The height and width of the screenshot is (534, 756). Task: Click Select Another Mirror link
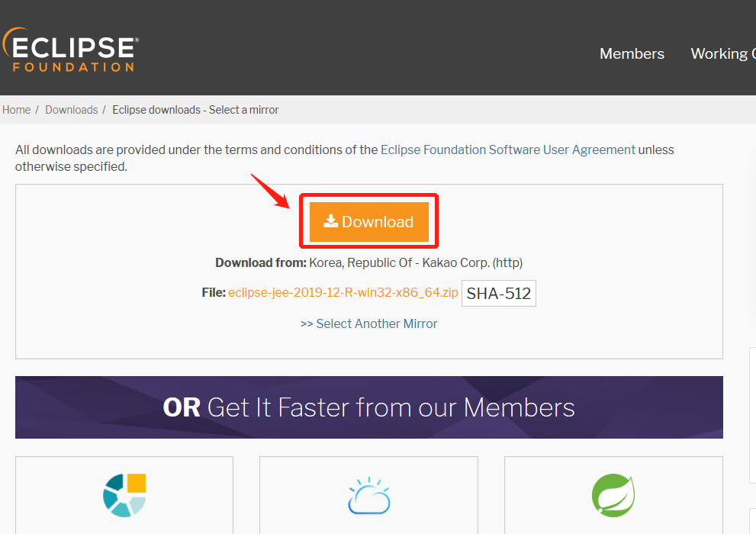coord(368,323)
